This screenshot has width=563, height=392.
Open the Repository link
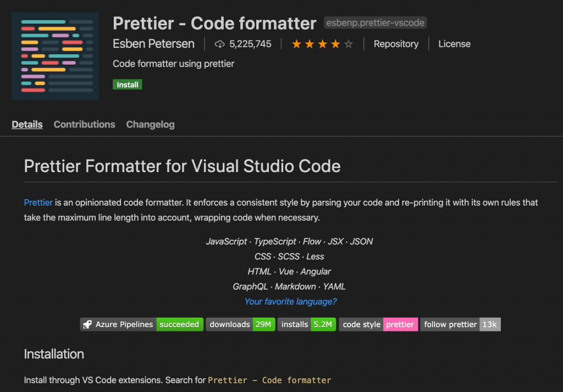(396, 44)
